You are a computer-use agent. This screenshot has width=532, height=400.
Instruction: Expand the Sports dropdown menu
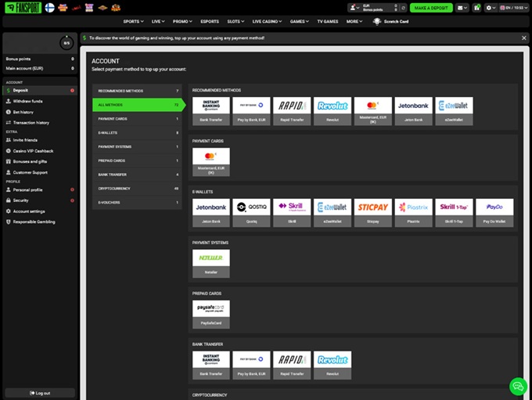click(x=134, y=21)
